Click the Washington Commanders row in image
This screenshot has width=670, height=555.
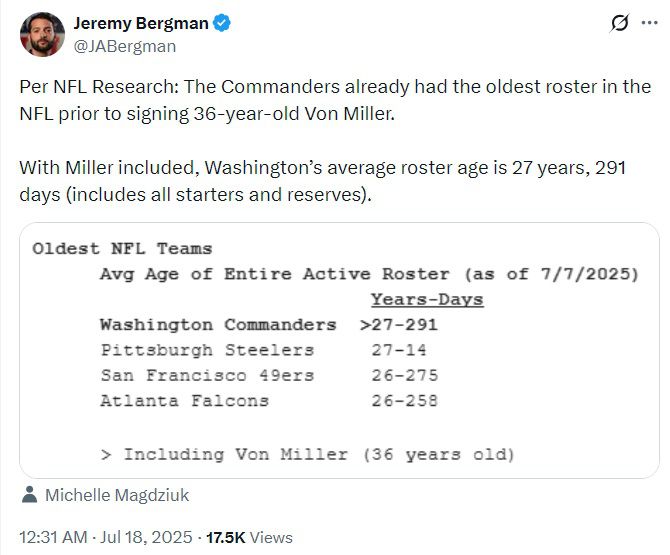[x=268, y=325]
